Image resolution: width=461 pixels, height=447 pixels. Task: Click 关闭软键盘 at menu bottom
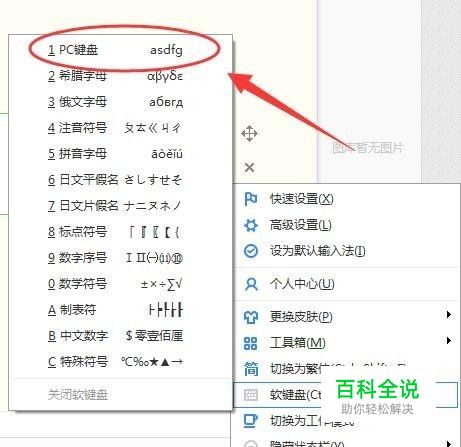(78, 395)
